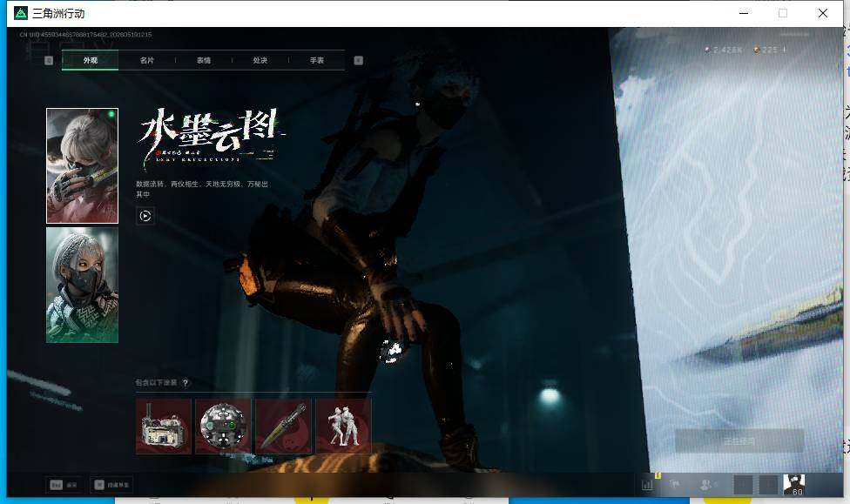Select the red-background operator skin thumbnail

[x=83, y=166]
